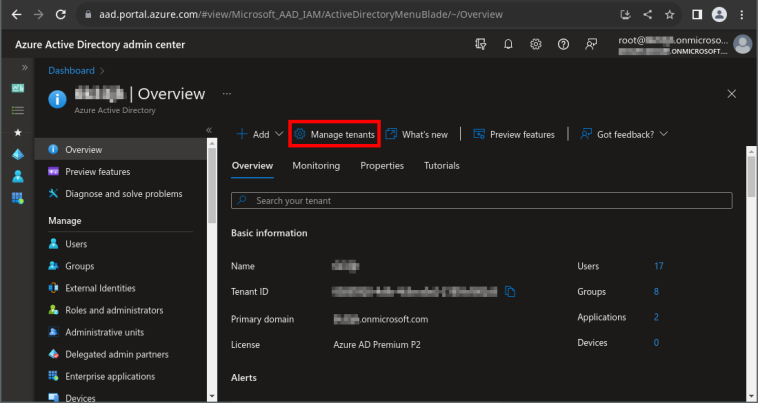Bookmark this page with the browser star

click(x=669, y=15)
